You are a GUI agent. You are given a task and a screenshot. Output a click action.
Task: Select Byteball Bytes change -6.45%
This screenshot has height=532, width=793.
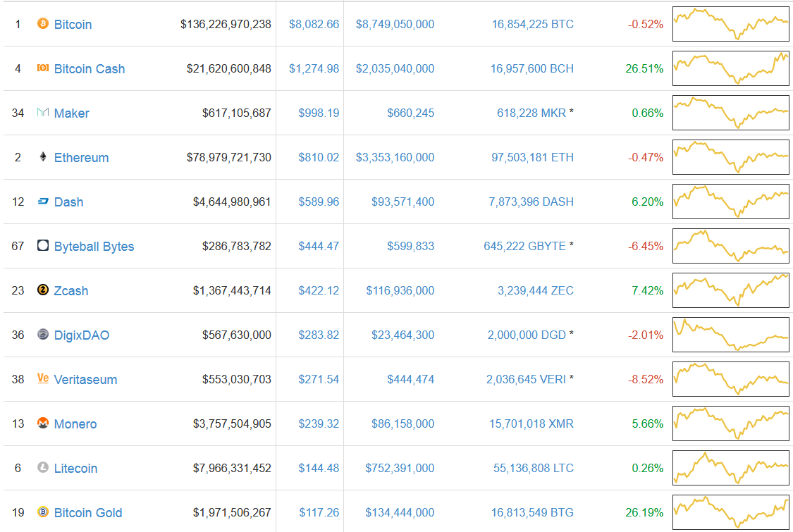click(x=645, y=246)
